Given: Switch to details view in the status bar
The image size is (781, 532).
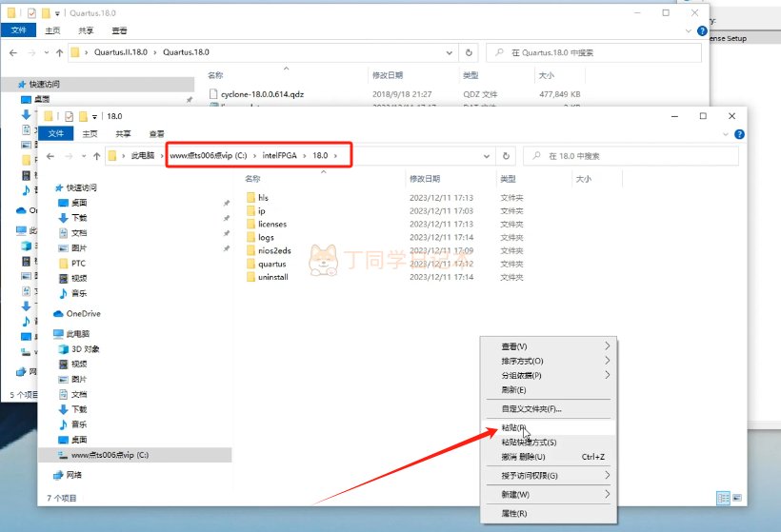Looking at the screenshot, I should pos(723,498).
